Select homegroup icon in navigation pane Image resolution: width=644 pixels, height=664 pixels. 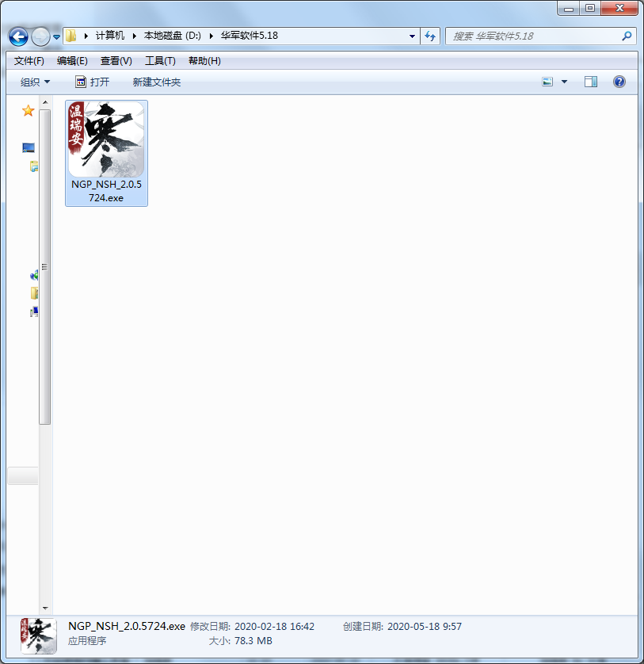(34, 276)
